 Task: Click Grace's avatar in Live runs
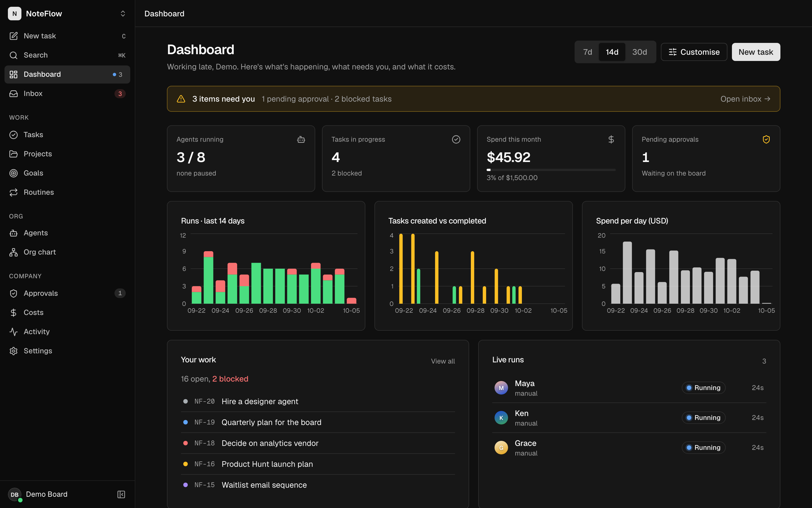click(x=501, y=448)
